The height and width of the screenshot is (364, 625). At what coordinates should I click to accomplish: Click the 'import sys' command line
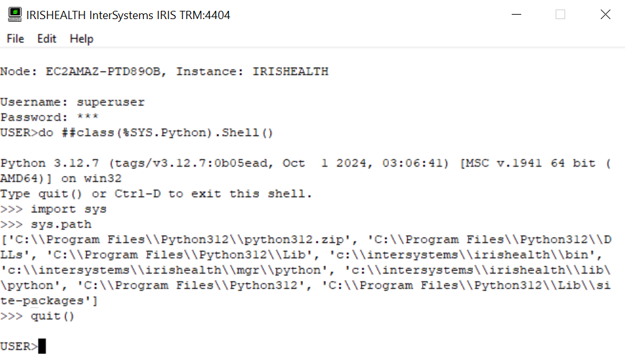69,209
